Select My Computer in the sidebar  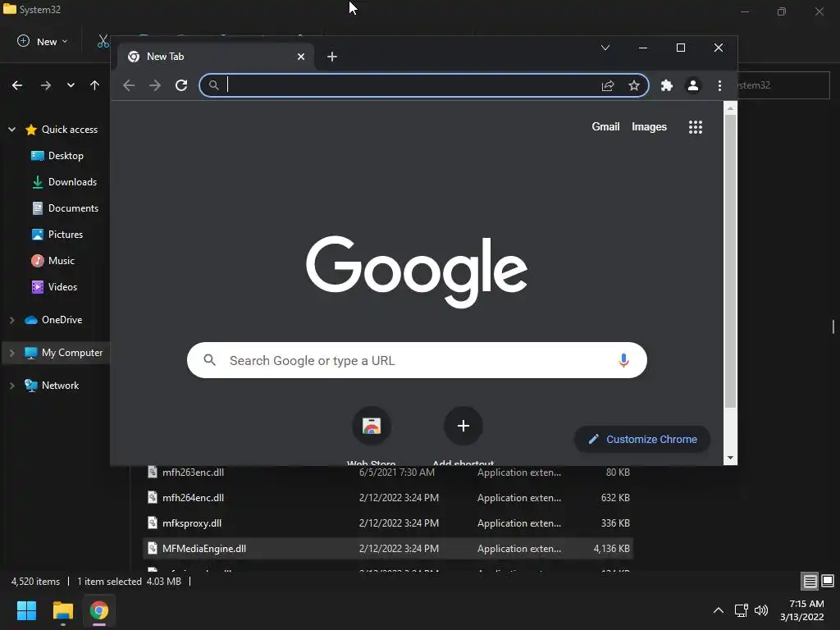click(63, 353)
